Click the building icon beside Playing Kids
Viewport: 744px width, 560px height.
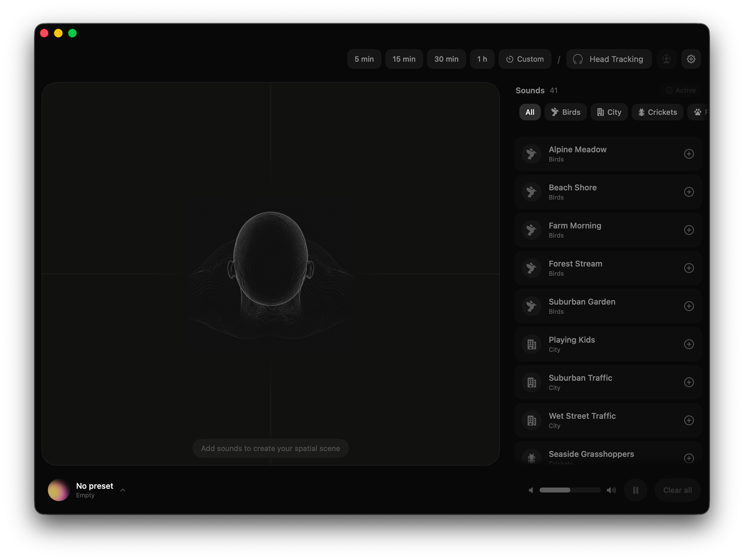[x=532, y=344]
